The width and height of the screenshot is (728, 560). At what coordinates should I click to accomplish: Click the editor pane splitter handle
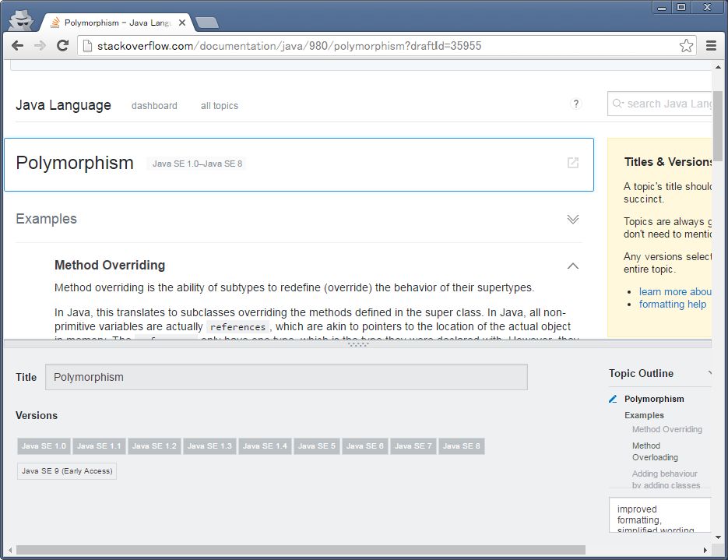(x=357, y=344)
